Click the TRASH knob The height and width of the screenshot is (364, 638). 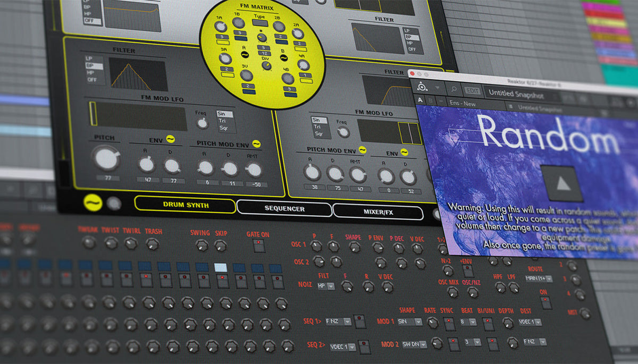152,244
